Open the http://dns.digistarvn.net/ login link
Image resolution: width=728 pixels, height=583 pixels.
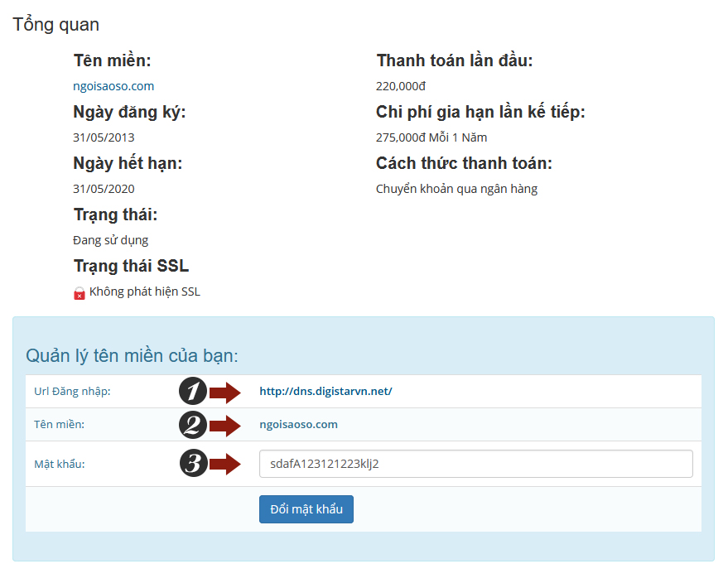325,392
